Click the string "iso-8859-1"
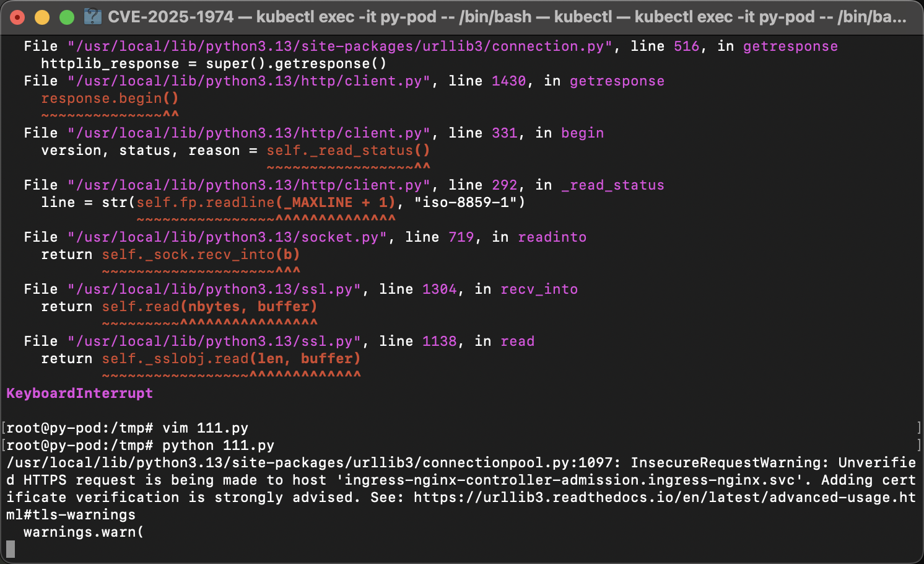924x564 pixels. (x=465, y=202)
